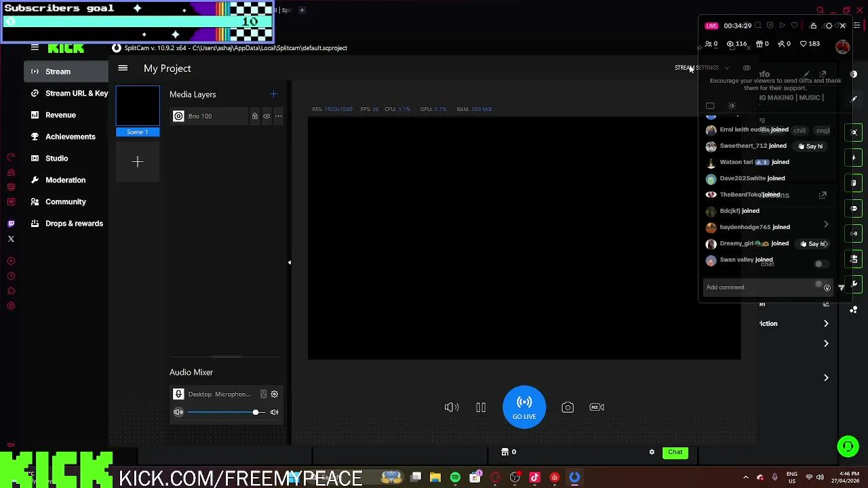
Task: Click the viewers count icon showing 116
Action: coord(736,44)
